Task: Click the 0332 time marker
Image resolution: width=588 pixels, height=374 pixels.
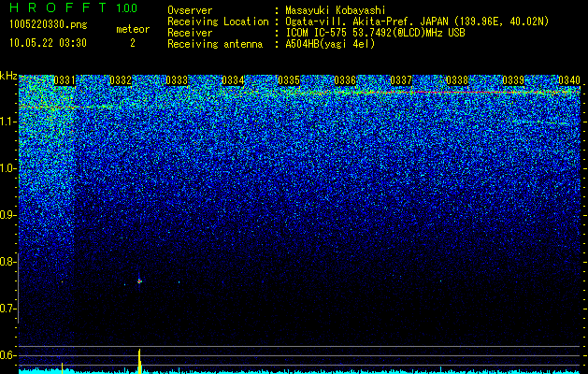Action: 121,80
